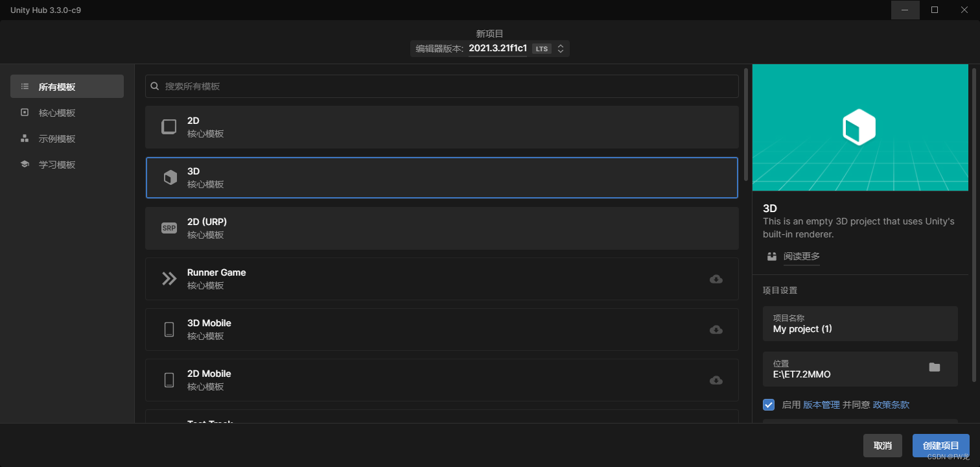Click the 搜索所有模板 search field
This screenshot has width=980, height=467.
pyautogui.click(x=442, y=86)
